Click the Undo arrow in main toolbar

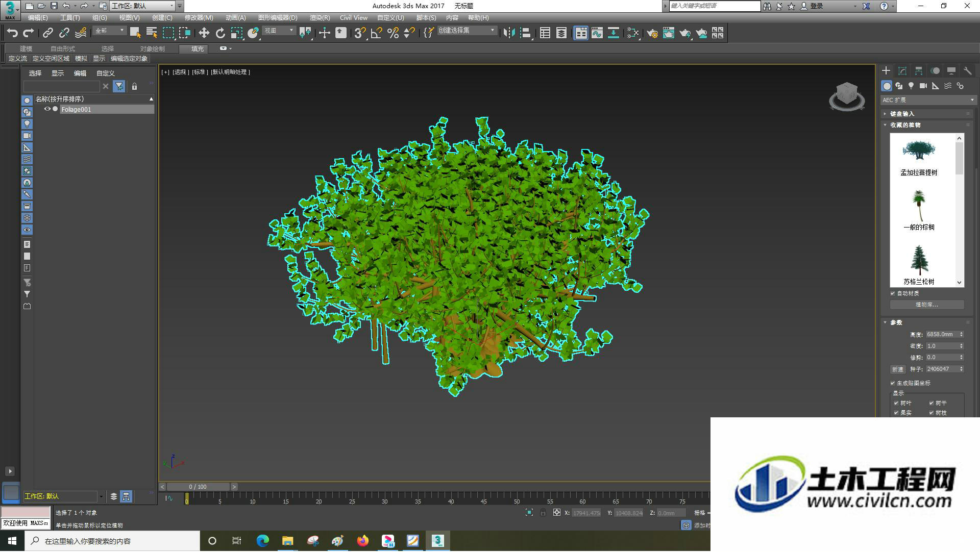(x=12, y=33)
